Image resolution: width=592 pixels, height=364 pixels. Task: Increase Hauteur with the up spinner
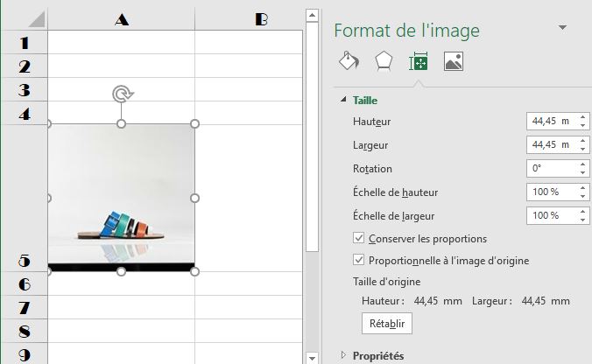pyautogui.click(x=583, y=117)
